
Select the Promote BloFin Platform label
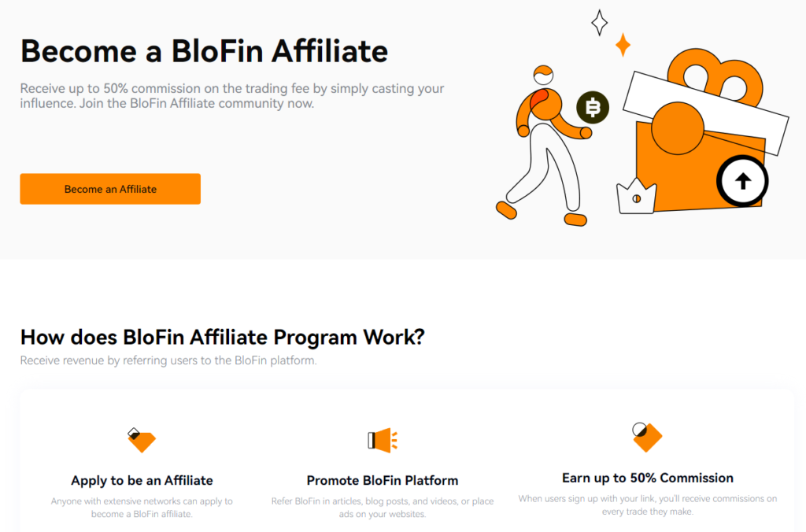(x=381, y=480)
